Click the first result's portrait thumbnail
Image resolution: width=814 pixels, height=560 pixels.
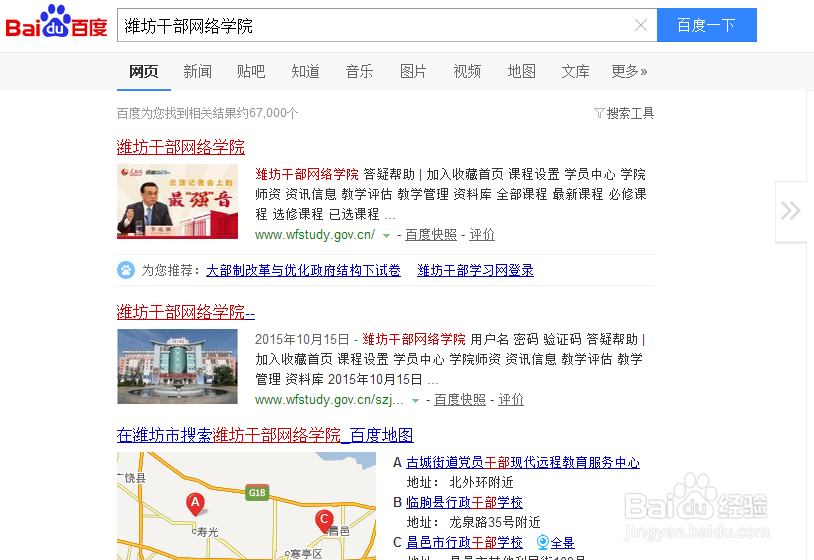pos(178,201)
